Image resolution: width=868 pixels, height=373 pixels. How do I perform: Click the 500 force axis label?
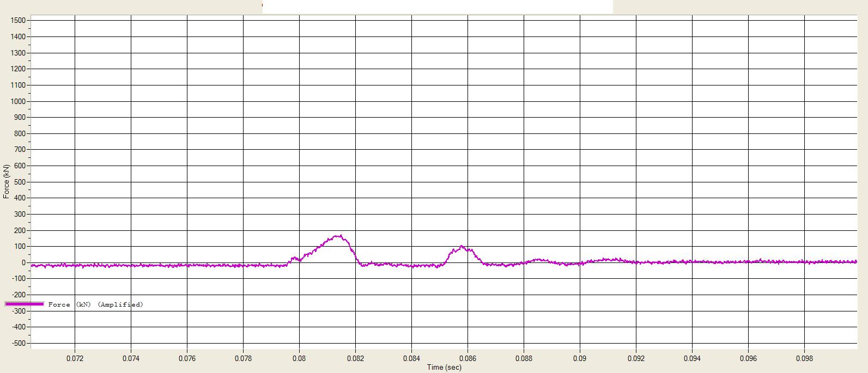pyautogui.click(x=20, y=182)
